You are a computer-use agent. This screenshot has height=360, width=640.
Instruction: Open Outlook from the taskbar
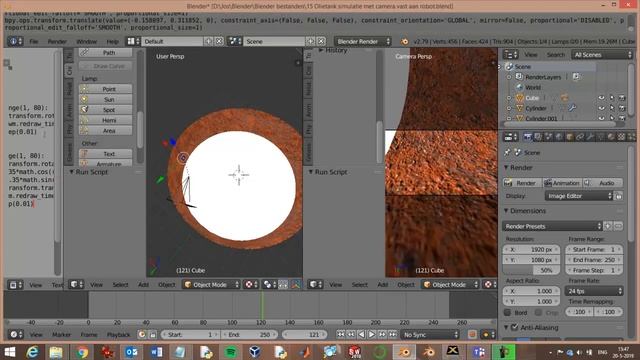[131, 352]
